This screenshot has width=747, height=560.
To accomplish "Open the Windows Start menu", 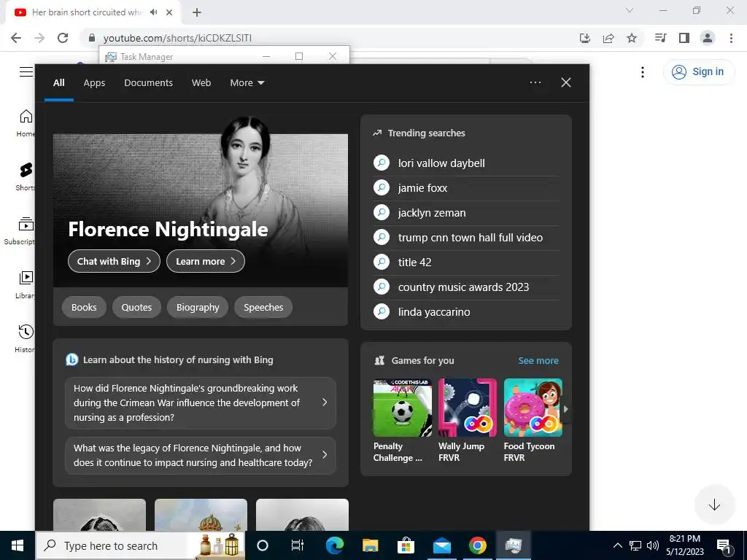I will click(18, 545).
